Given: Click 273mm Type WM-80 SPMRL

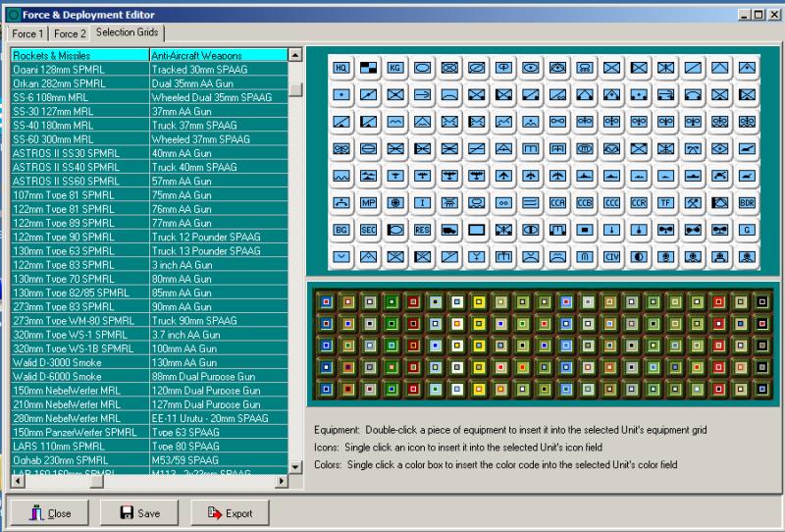Looking at the screenshot, I should [80, 320].
